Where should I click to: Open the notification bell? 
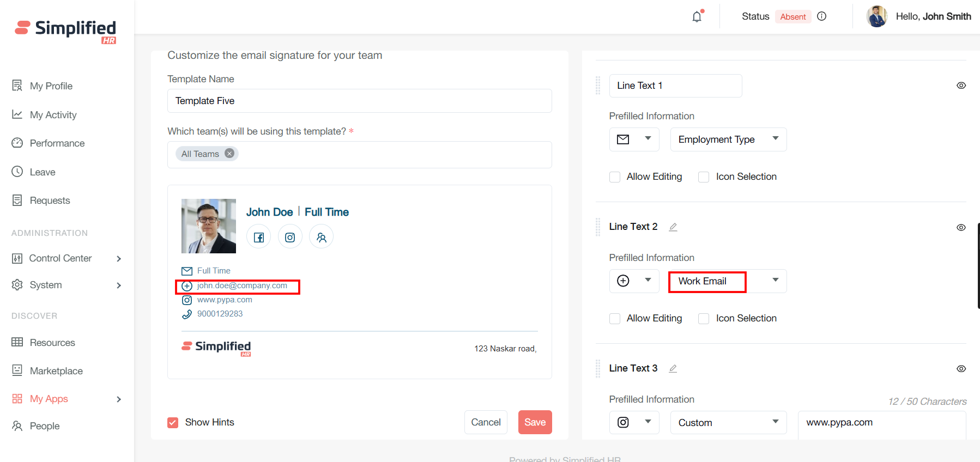[x=697, y=17]
